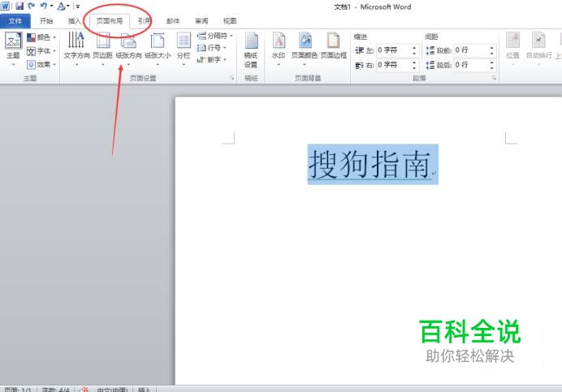Switch to the 插入 (Insert) tab
Screen dimensions: 562x392
[x=74, y=21]
